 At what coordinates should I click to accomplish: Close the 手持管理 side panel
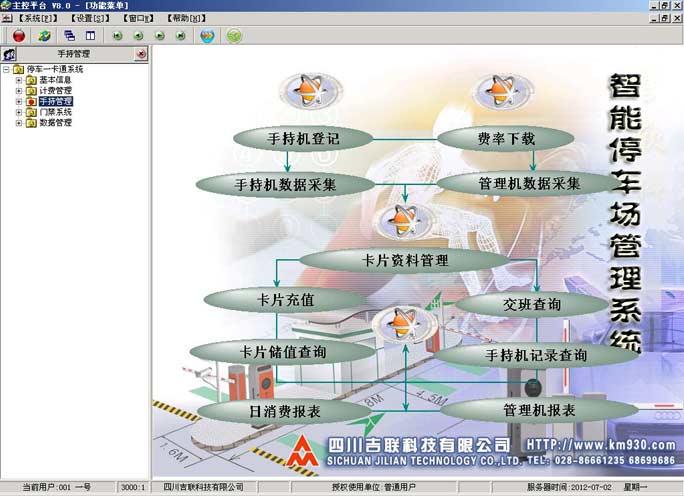point(141,54)
